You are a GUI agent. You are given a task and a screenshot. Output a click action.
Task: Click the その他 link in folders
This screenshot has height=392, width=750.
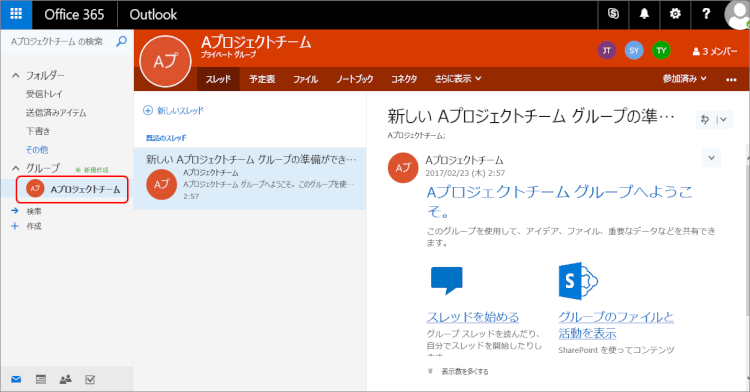coord(37,150)
